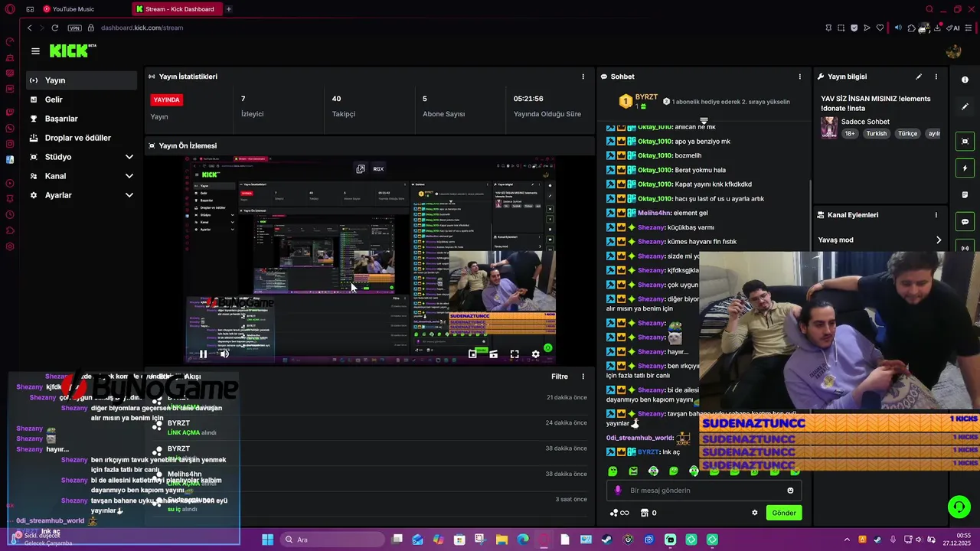Click the taskbar Ara search box
This screenshot has width=980, height=551.
coord(332,540)
